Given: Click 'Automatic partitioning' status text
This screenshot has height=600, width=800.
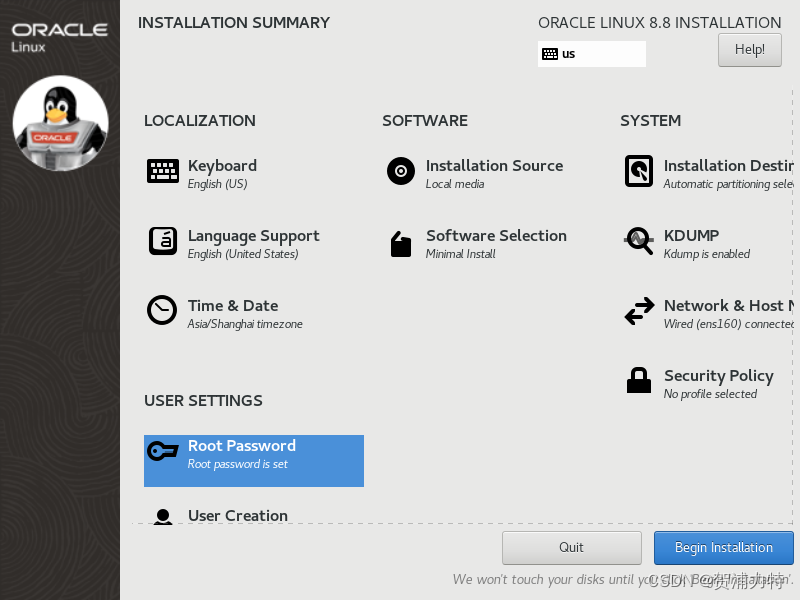Looking at the screenshot, I should click(x=728, y=184).
